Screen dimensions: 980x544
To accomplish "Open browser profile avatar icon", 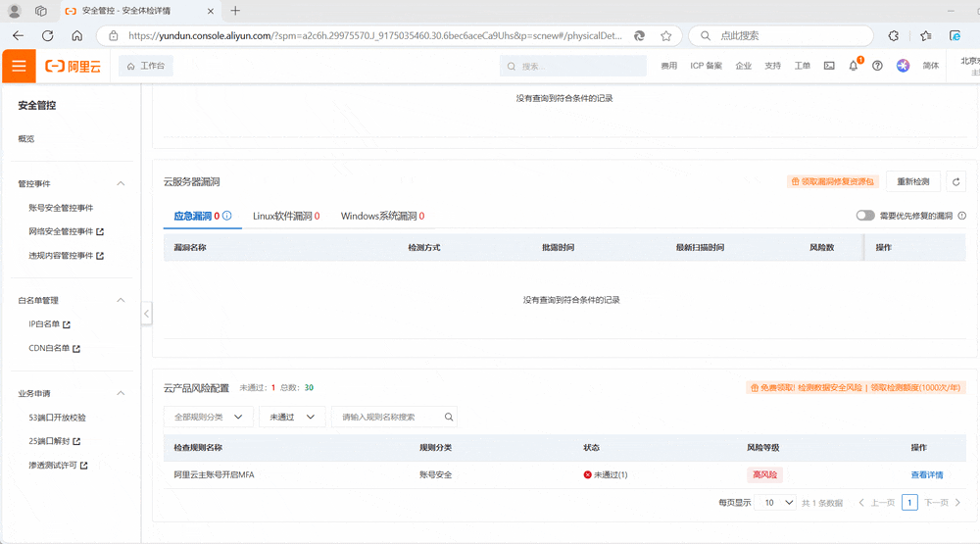I will pos(15,11).
